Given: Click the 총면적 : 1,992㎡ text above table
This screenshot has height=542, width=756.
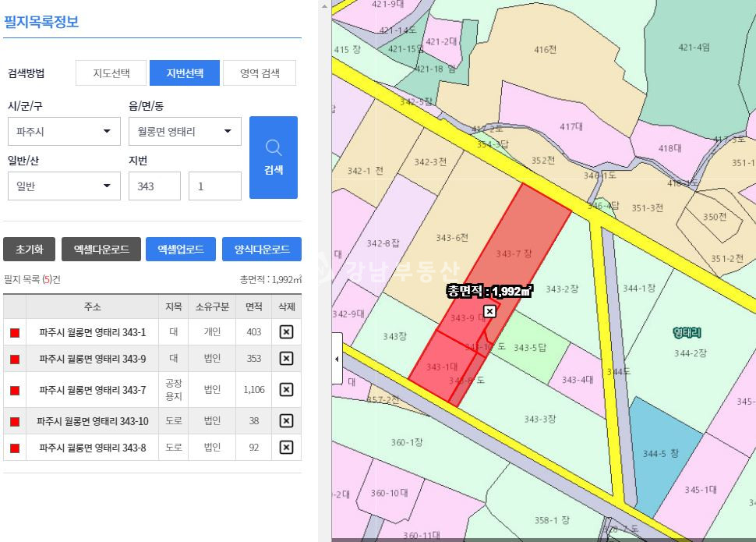Looking at the screenshot, I should 270,279.
